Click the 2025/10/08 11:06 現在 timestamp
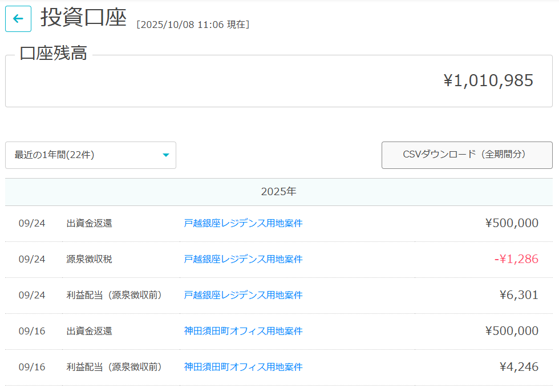The image size is (559, 392). click(x=193, y=25)
